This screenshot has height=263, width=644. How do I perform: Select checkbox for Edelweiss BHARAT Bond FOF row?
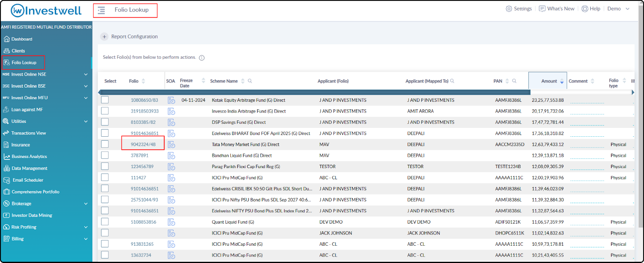coord(105,133)
